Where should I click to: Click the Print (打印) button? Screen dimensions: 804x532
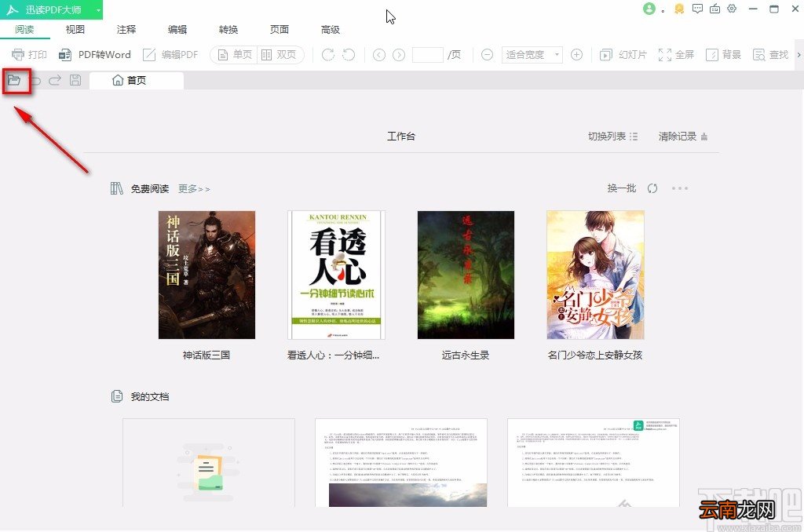point(29,54)
